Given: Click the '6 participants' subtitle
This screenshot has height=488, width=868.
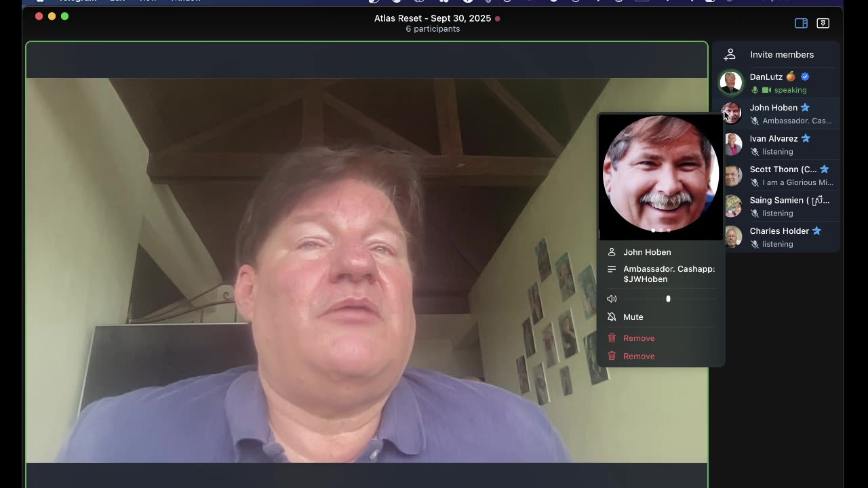Looking at the screenshot, I should tap(433, 29).
